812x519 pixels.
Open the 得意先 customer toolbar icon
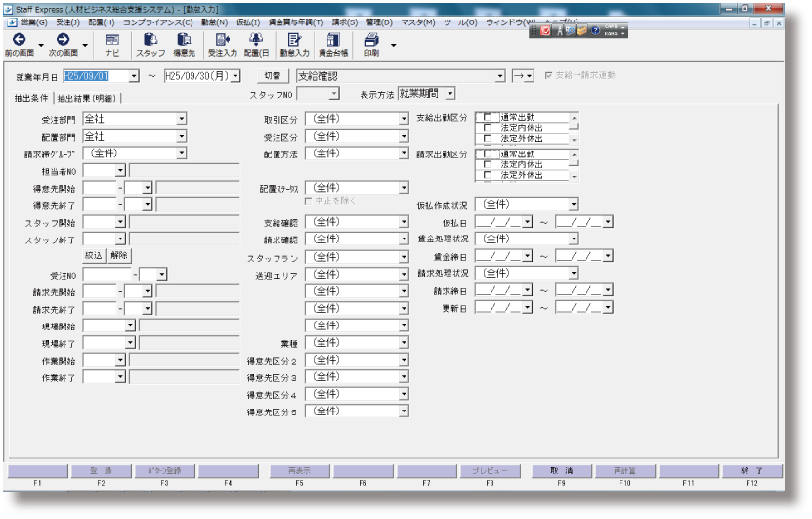click(x=184, y=39)
